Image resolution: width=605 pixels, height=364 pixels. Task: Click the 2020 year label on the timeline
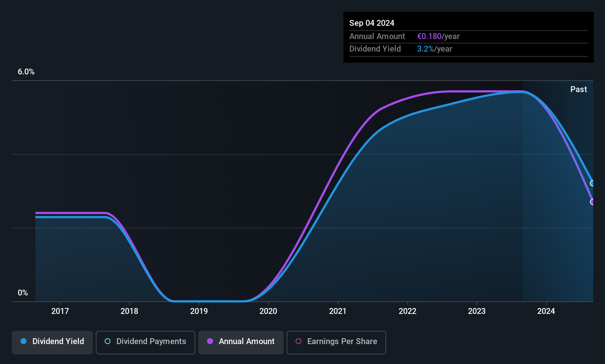click(268, 311)
